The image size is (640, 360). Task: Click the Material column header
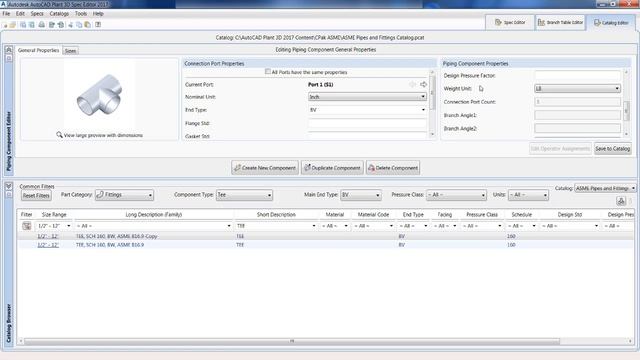[x=334, y=214]
